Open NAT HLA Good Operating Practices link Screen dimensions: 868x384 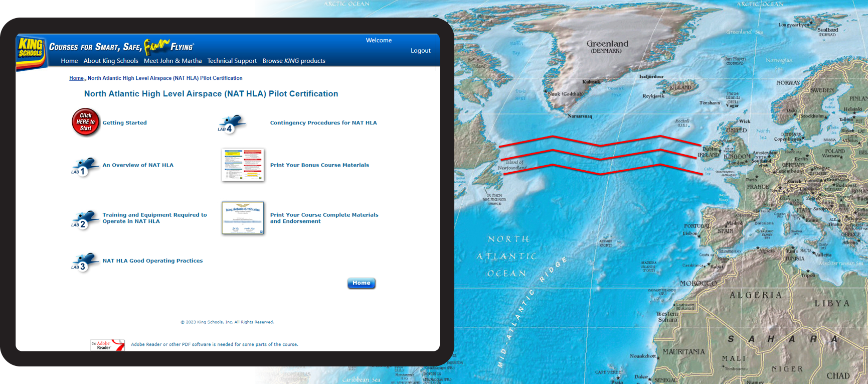coord(152,261)
